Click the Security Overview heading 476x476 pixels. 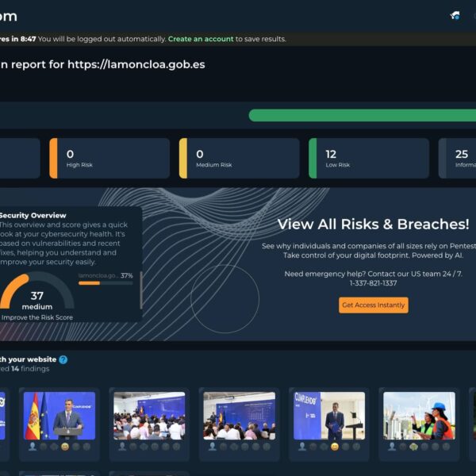[33, 215]
